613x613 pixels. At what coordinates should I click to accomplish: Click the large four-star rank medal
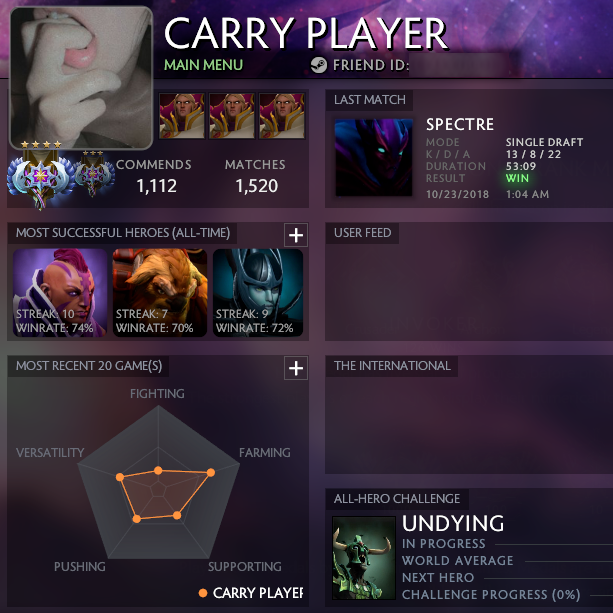41,175
